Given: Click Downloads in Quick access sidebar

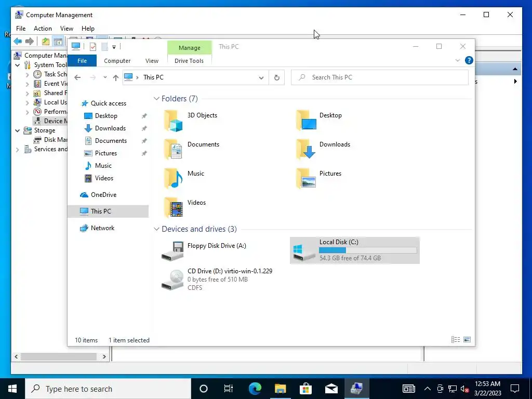Looking at the screenshot, I should [110, 128].
